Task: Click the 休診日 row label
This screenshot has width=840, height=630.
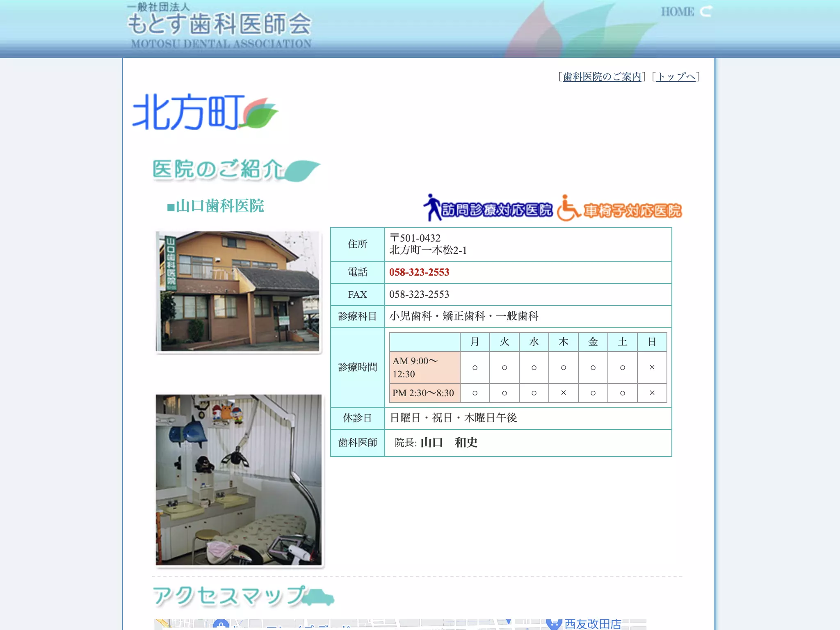Action: coord(358,418)
